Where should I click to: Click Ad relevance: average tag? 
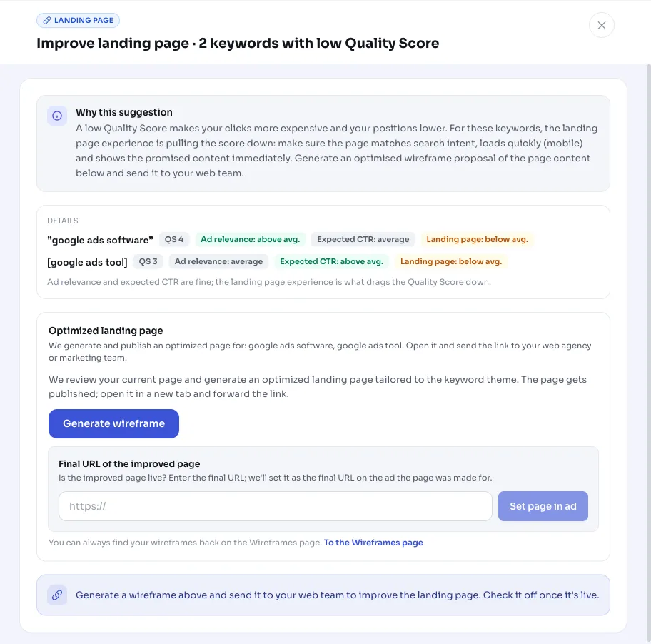219,261
